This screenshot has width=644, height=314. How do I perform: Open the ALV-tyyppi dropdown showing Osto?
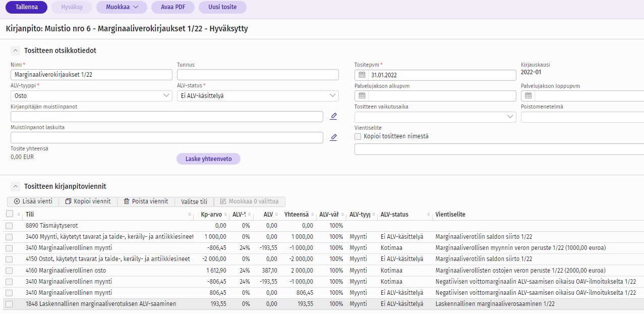[x=91, y=95]
